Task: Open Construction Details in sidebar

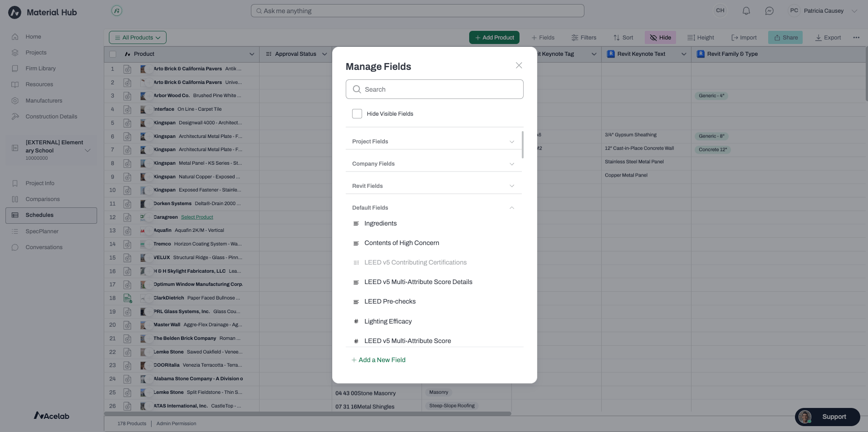Action: 51,117
